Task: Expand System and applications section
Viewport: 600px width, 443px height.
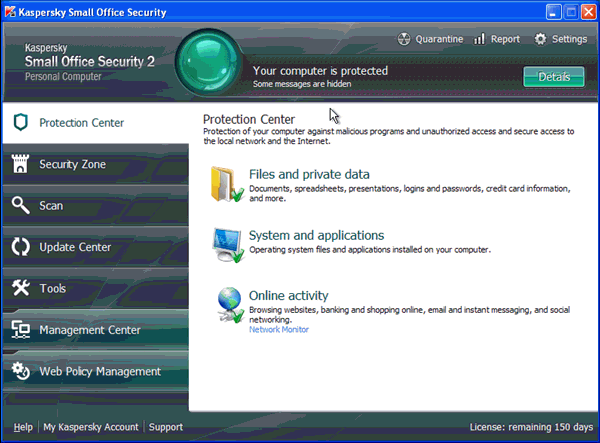Action: [316, 236]
